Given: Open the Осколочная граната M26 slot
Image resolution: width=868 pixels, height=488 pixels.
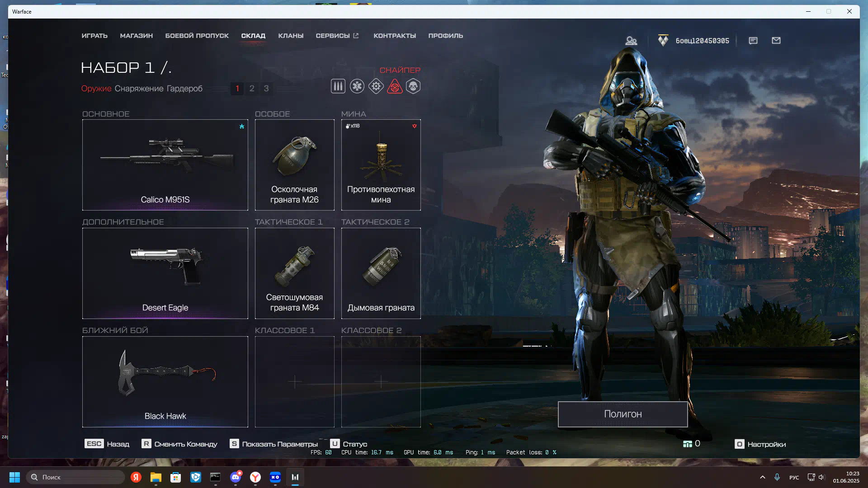Looking at the screenshot, I should (295, 165).
